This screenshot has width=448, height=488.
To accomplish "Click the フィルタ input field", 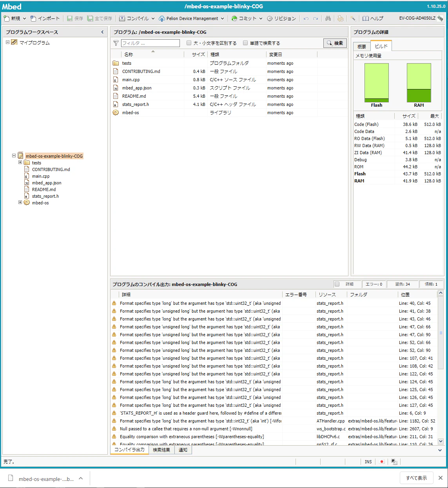I will [150, 43].
